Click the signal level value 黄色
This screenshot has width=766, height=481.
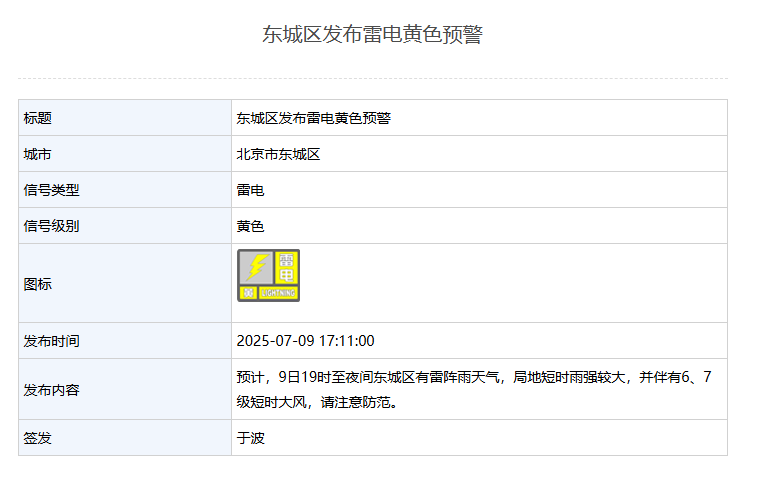coord(251,227)
